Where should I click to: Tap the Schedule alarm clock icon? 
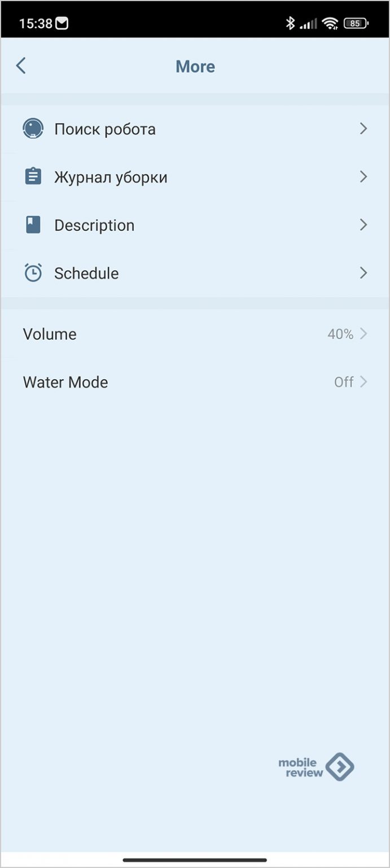click(33, 273)
